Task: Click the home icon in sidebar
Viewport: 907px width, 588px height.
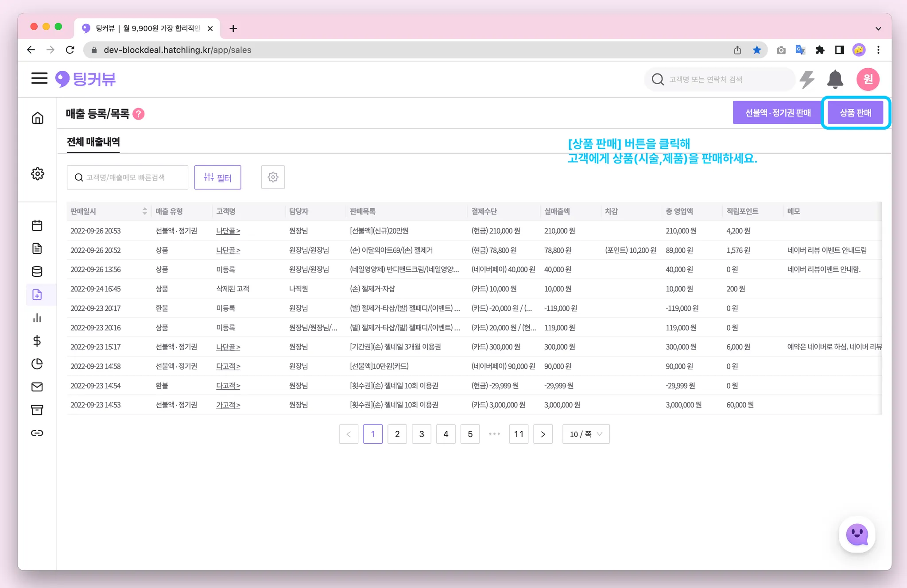Action: point(38,118)
